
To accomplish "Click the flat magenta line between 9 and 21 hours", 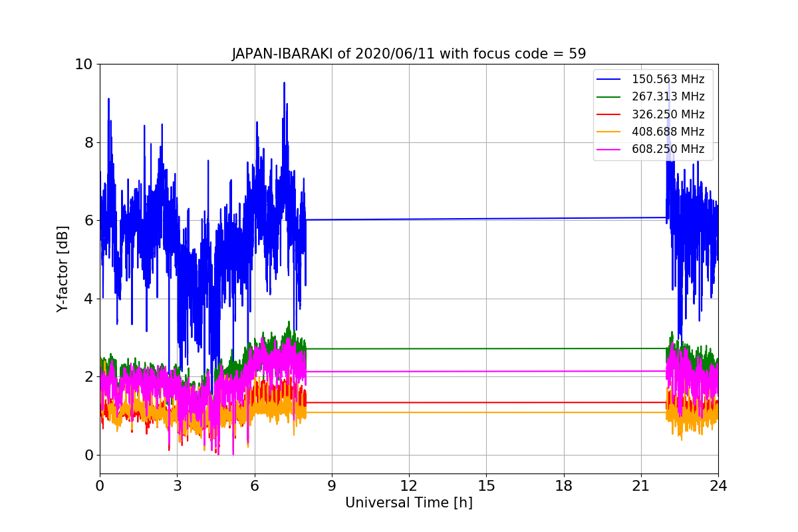I will (486, 371).
